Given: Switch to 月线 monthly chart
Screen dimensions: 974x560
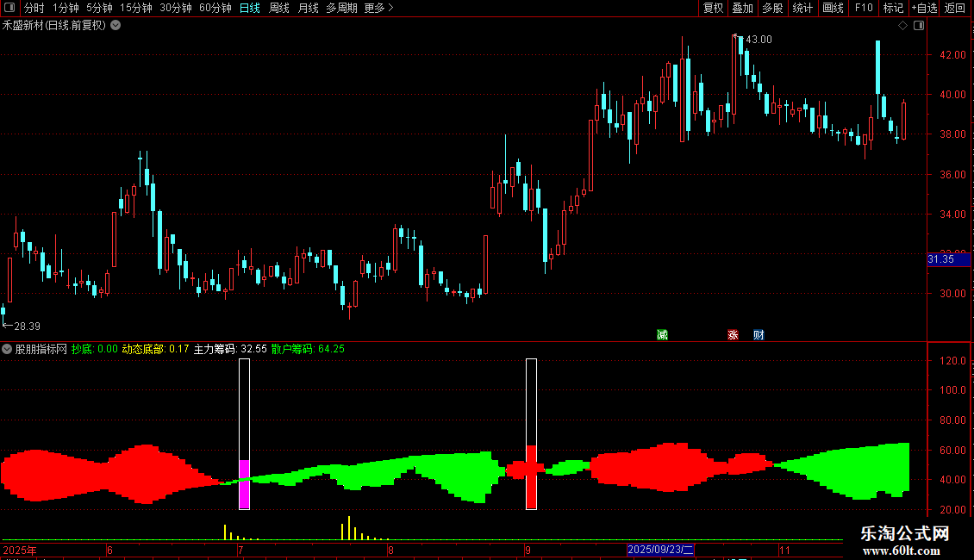Looking at the screenshot, I should point(308,8).
